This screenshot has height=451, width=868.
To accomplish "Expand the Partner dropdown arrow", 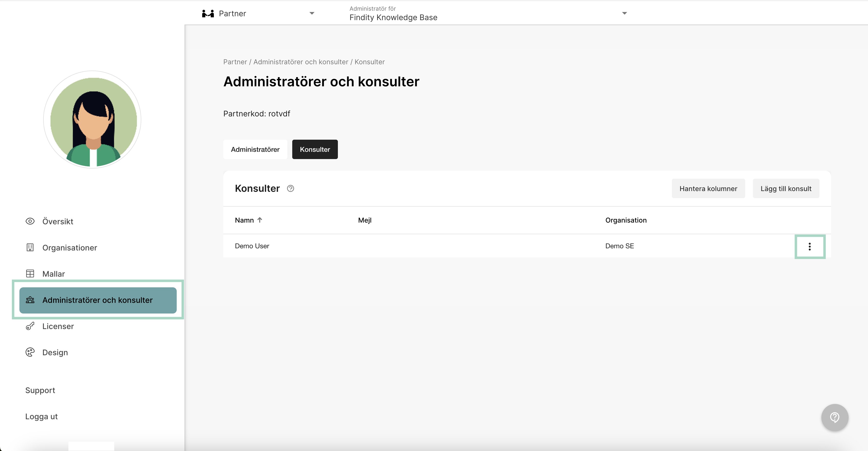I will click(x=312, y=14).
